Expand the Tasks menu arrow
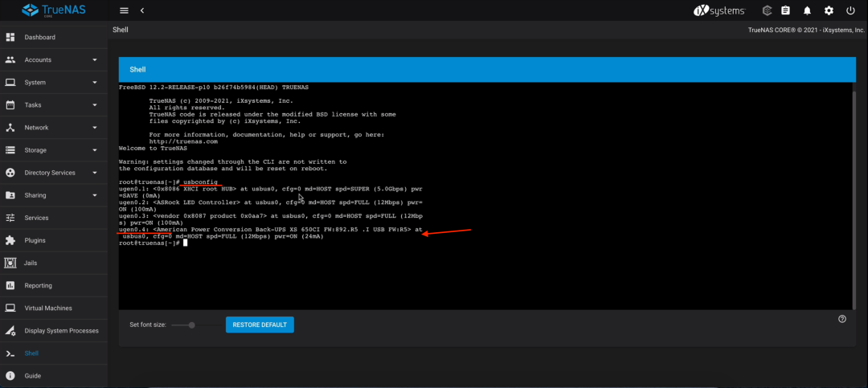This screenshot has width=868, height=388. coord(95,105)
